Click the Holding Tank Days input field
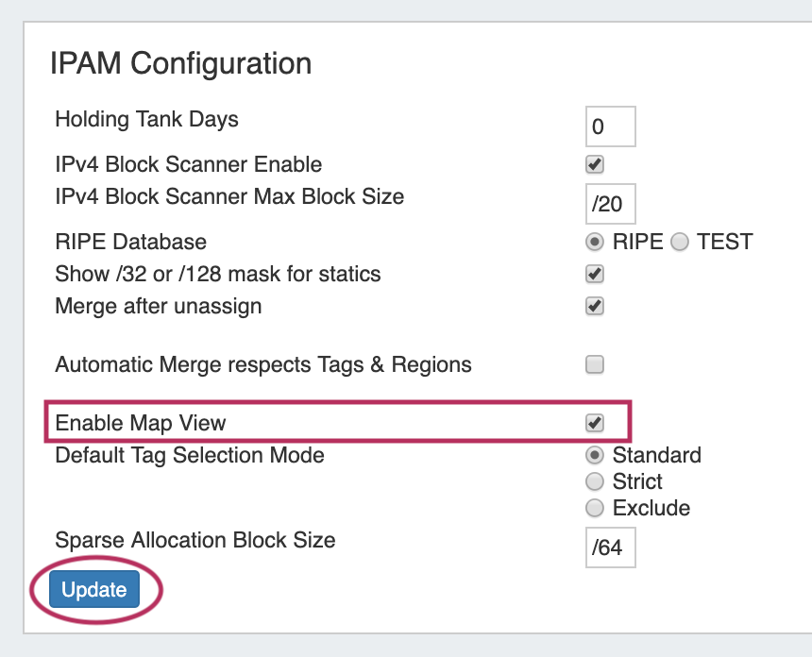The height and width of the screenshot is (657, 812). (x=610, y=126)
